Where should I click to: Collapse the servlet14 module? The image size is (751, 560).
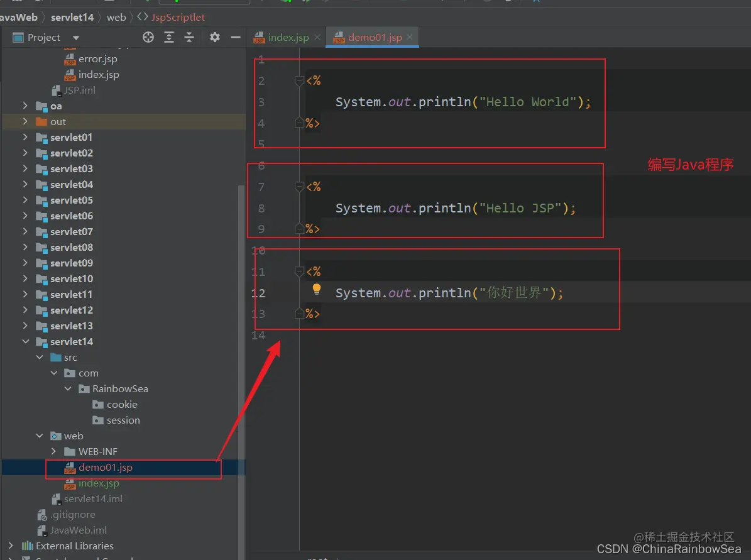[25, 341]
